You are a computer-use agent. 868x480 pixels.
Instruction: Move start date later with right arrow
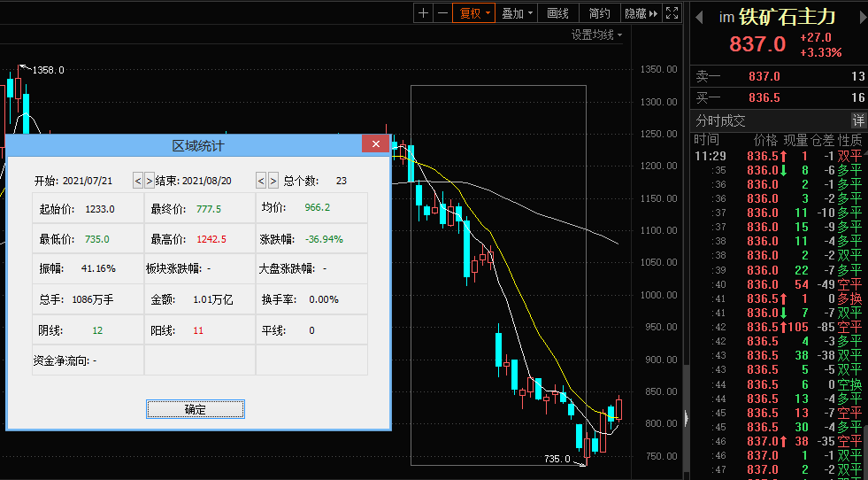(149, 181)
